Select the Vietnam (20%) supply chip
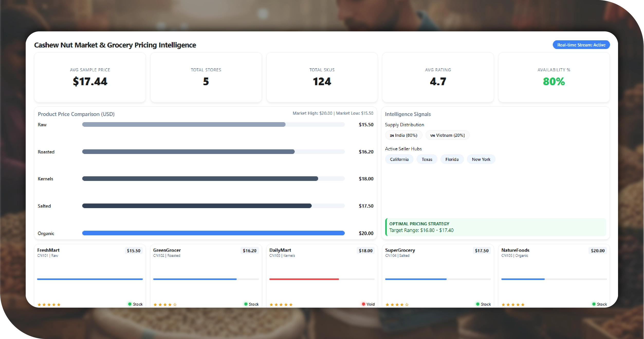 (447, 135)
